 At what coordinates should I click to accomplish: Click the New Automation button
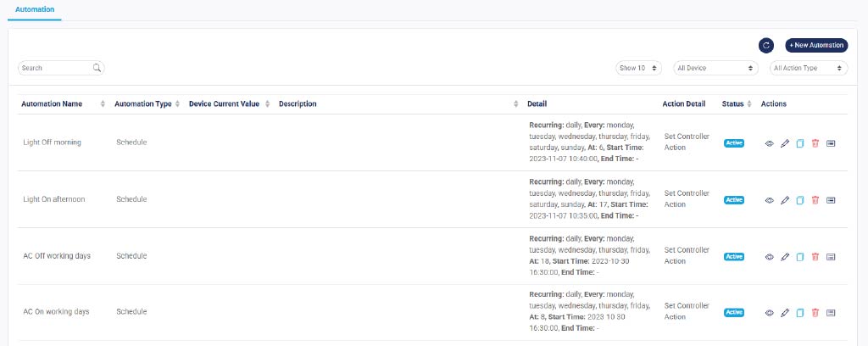[816, 45]
